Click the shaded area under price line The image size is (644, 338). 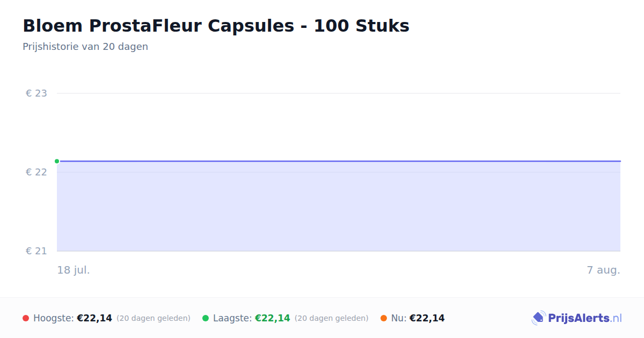point(339,207)
